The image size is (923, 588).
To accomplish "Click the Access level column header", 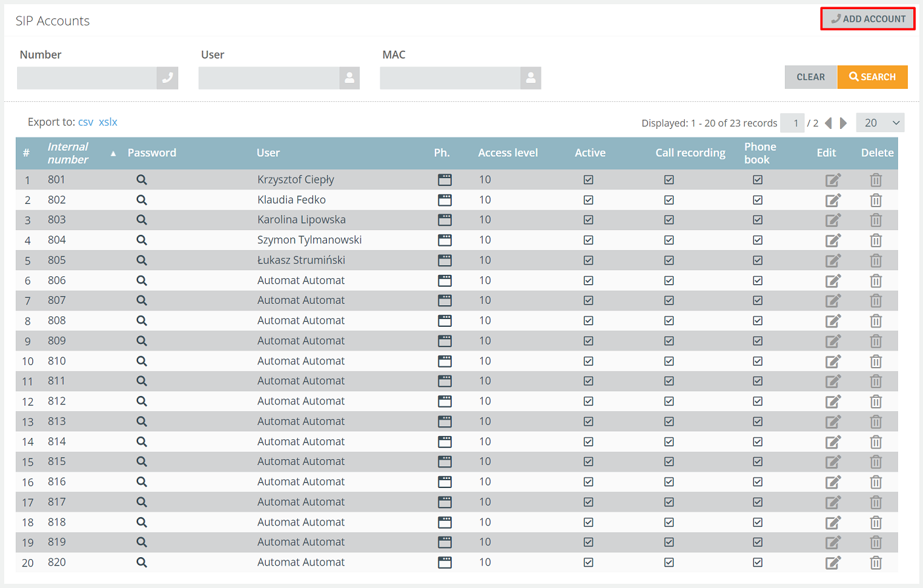I will tap(508, 153).
